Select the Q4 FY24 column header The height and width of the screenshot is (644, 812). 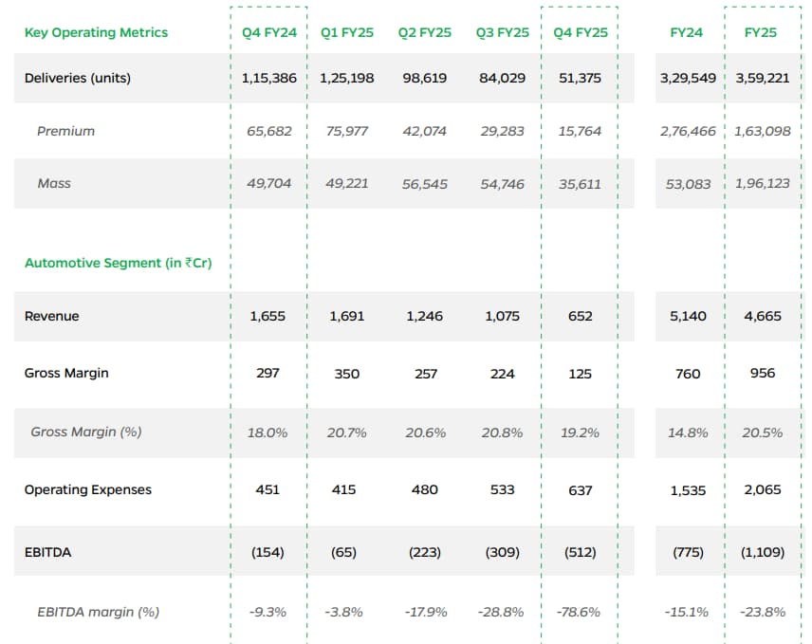pyautogui.click(x=269, y=32)
